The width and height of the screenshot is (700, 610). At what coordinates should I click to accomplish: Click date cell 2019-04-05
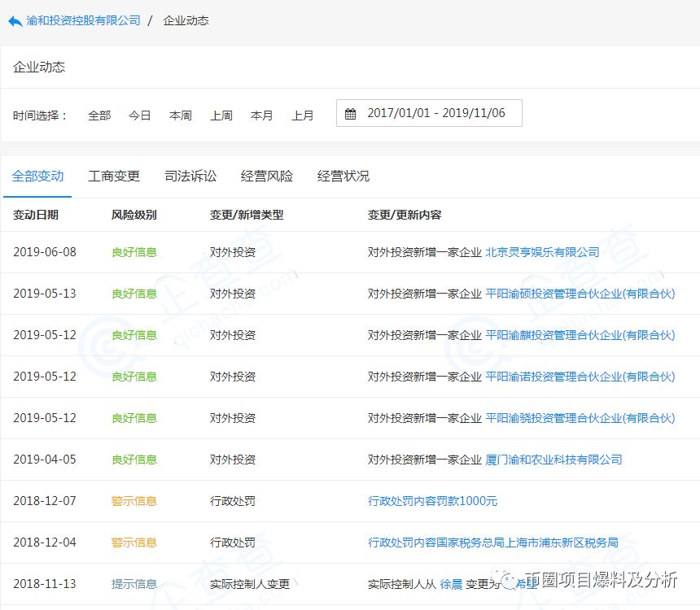point(45,460)
